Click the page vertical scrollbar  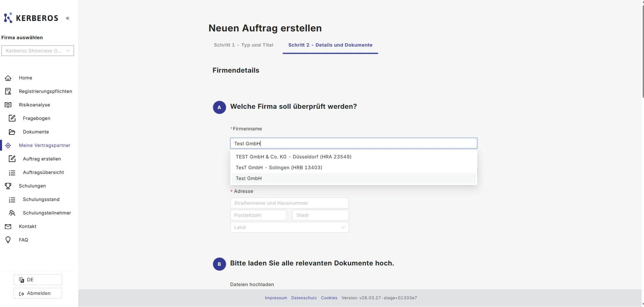coord(643,51)
